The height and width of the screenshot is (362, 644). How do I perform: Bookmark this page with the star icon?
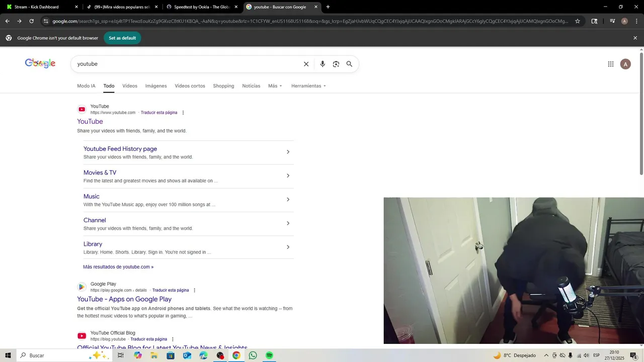[x=578, y=21]
